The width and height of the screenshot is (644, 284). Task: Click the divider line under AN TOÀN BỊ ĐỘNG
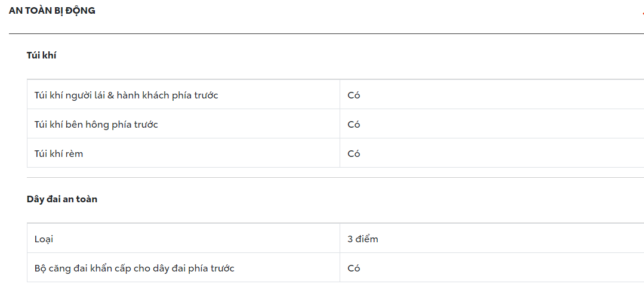tap(322, 33)
